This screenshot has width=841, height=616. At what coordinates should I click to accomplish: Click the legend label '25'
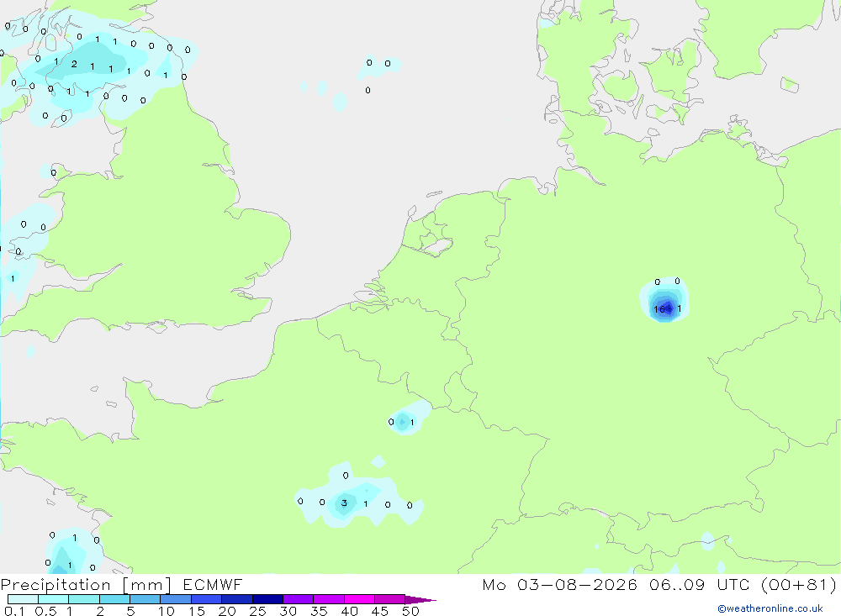tap(257, 611)
